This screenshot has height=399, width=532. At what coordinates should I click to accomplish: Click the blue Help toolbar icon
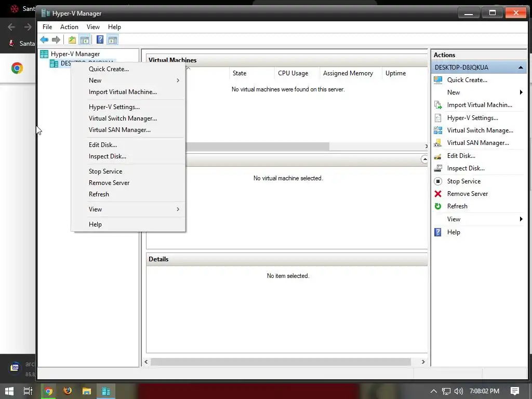click(x=100, y=40)
